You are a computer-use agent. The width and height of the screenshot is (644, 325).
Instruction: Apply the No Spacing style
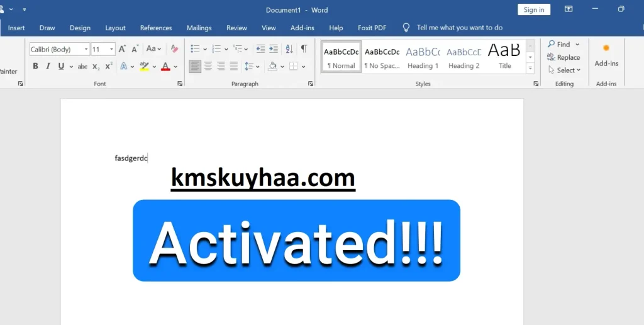[382, 57]
